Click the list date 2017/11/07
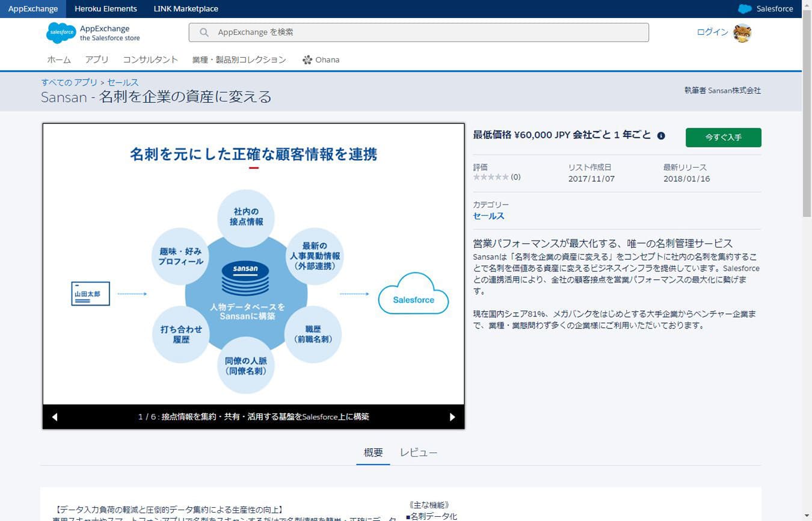 coord(591,179)
